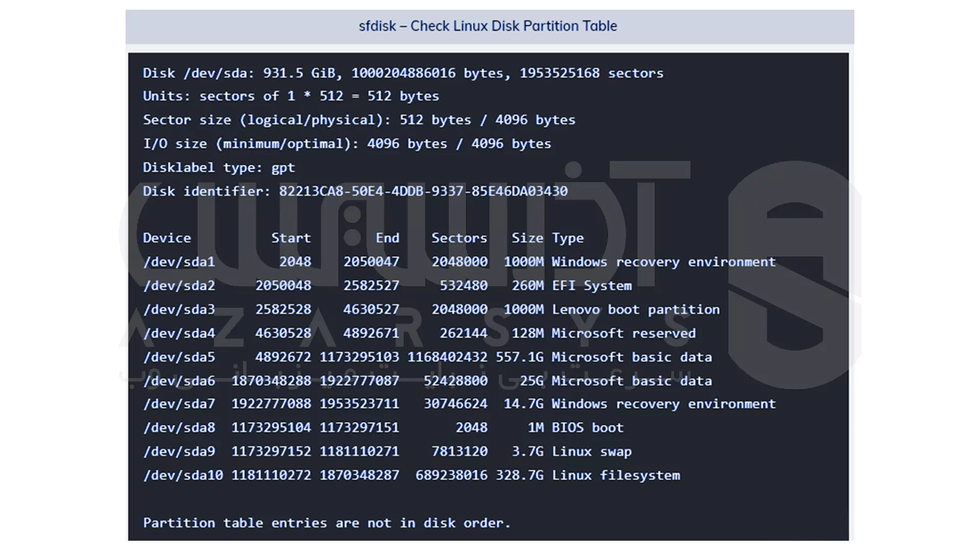Click the title 'sfdisk – Check Linux Disk Partition Table'
The image size is (980, 551).
[x=488, y=26]
